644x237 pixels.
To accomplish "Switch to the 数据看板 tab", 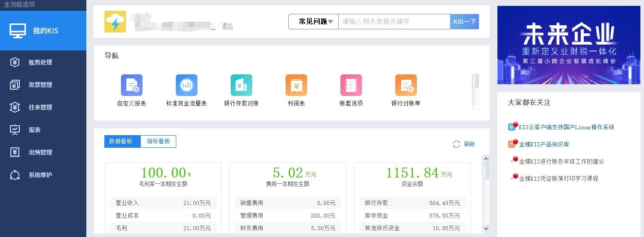I will click(x=122, y=141).
